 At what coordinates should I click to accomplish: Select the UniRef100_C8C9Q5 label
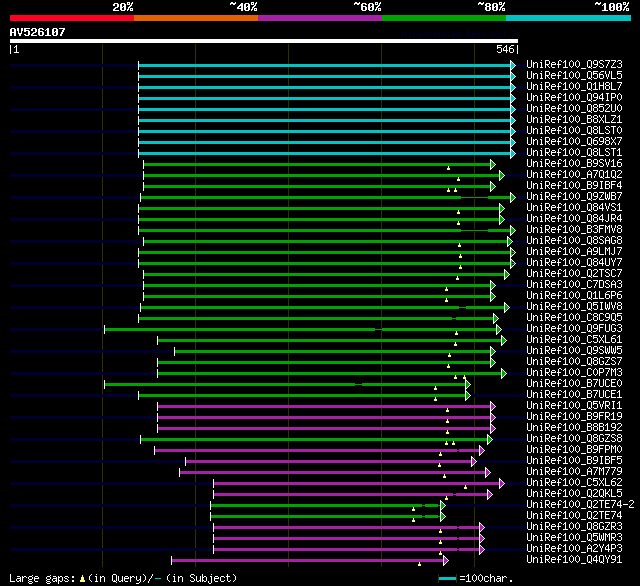pyautogui.click(x=574, y=318)
